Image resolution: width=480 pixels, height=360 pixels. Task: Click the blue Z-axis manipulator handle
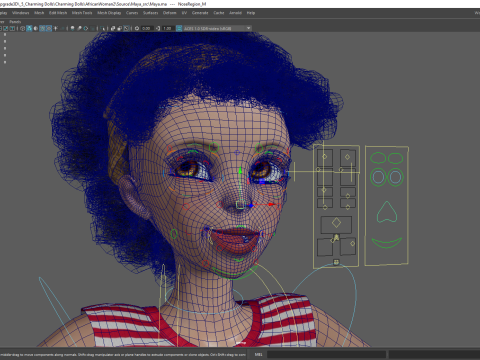tap(252, 206)
